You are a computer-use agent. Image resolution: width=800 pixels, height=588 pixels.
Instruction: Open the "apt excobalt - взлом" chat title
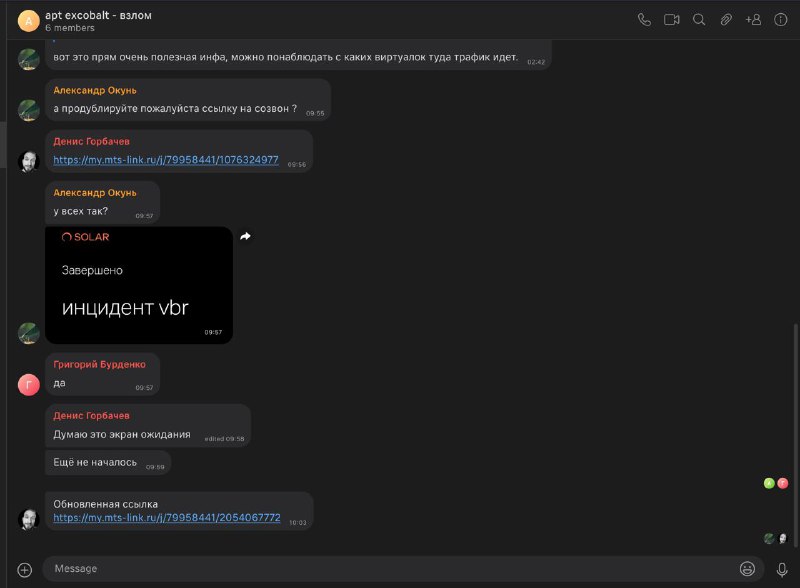click(98, 15)
